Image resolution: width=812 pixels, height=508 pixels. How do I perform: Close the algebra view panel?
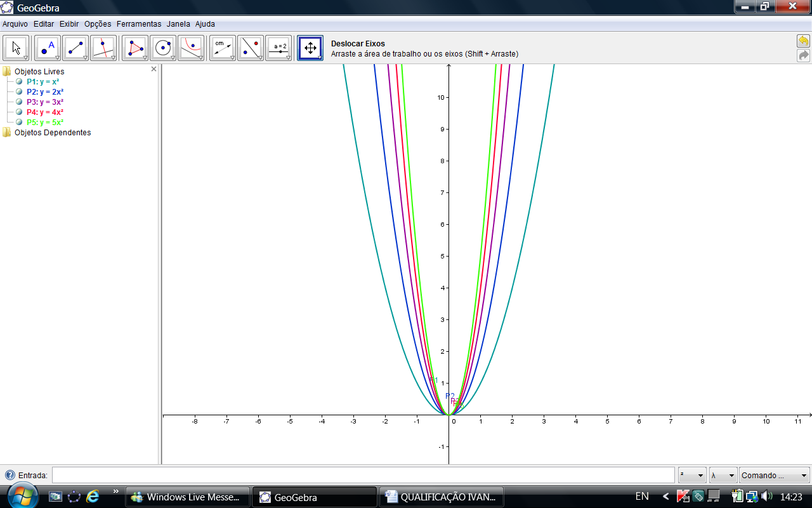[x=154, y=69]
